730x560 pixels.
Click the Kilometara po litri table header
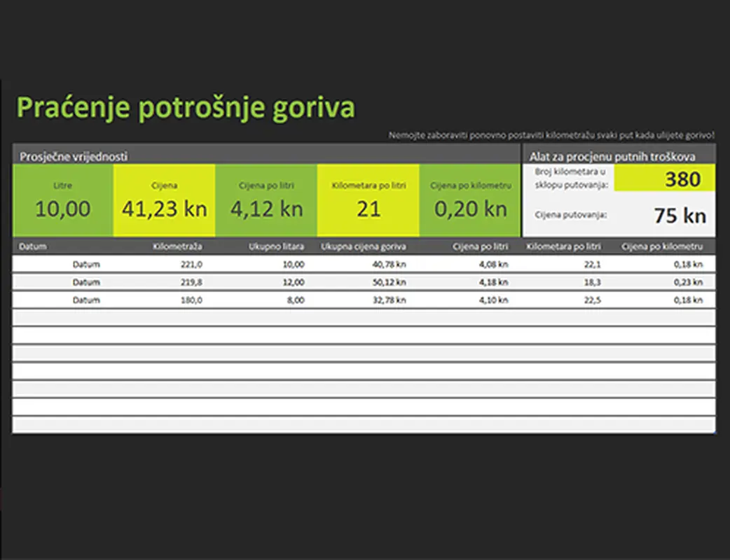pyautogui.click(x=565, y=246)
